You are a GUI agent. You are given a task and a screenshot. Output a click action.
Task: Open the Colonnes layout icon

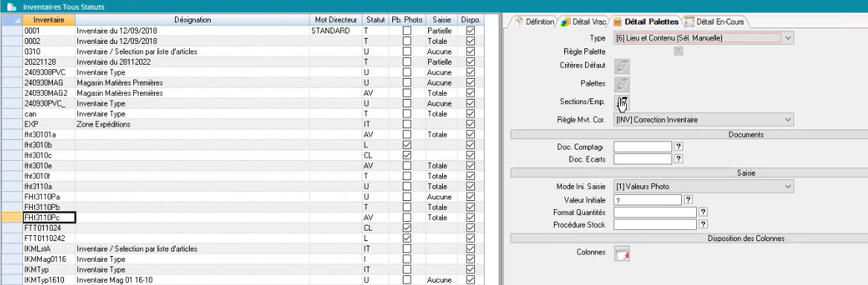click(x=622, y=253)
